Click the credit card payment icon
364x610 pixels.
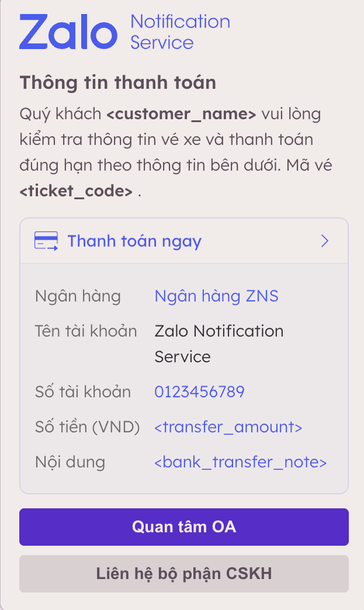coord(46,241)
